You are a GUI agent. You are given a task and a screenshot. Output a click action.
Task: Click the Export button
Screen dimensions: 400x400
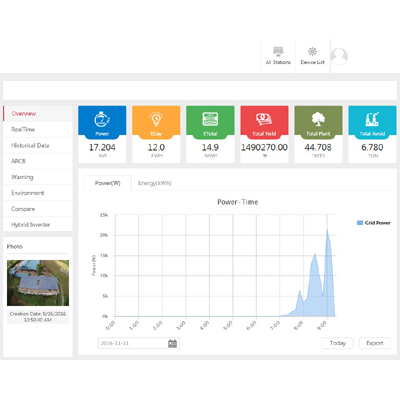375,343
